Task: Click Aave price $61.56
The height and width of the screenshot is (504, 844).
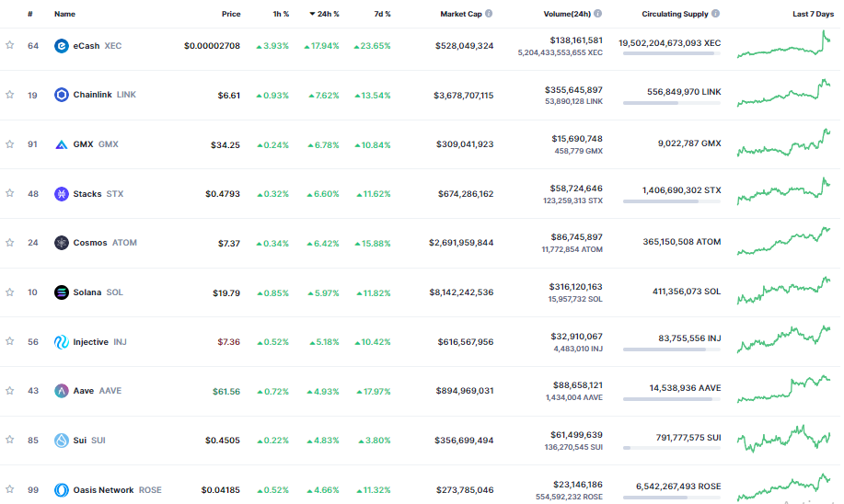Action: [226, 391]
